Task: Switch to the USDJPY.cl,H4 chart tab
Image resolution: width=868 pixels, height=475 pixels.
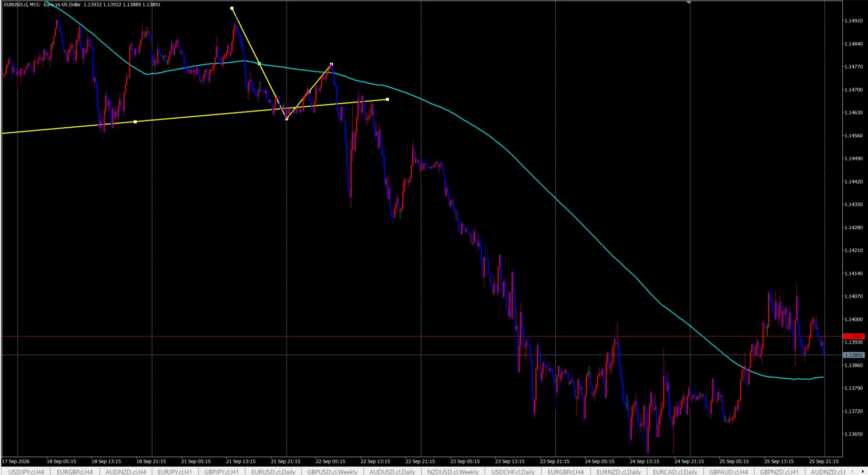Action: (x=26, y=471)
